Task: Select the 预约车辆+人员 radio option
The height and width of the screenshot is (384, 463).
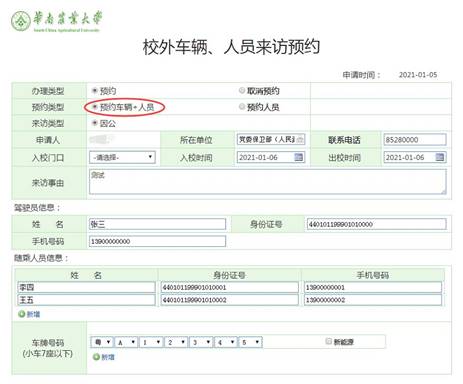Action: click(95, 107)
